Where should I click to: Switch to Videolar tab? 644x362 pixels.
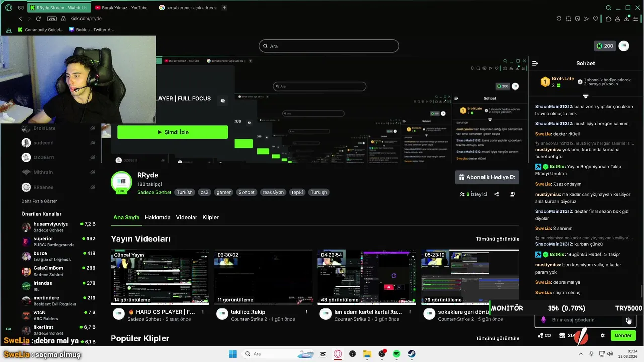[x=186, y=217]
